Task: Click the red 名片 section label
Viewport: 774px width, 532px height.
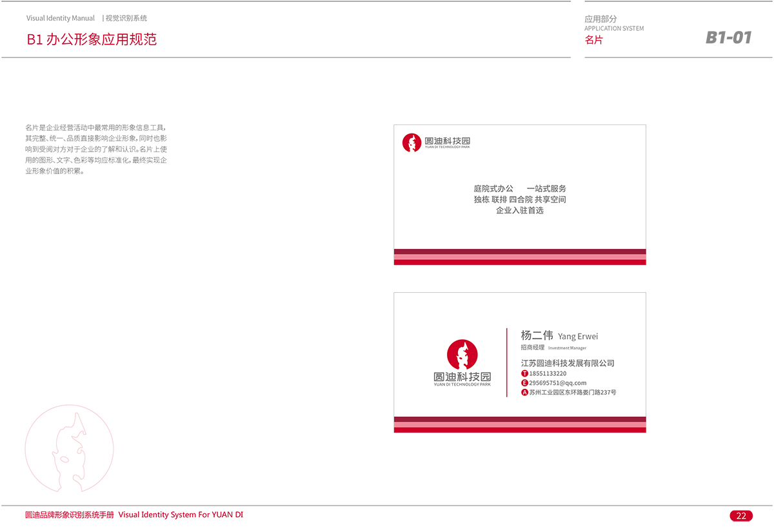Action: (x=593, y=40)
